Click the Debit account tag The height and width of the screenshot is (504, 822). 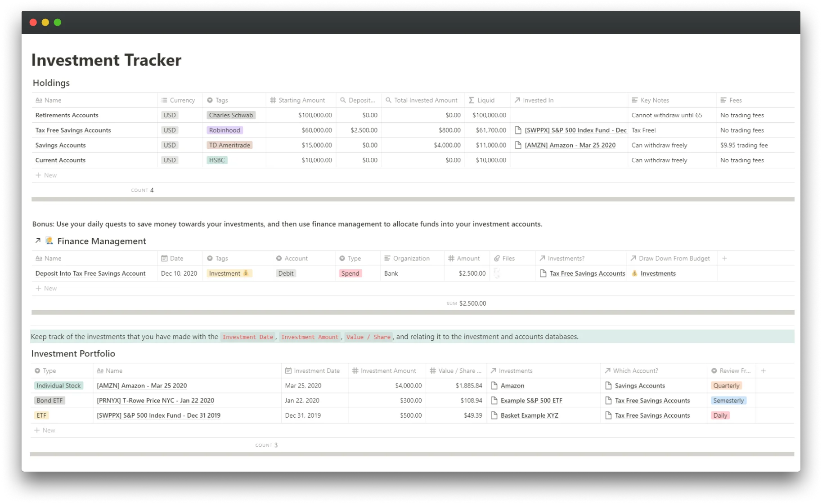tap(286, 273)
